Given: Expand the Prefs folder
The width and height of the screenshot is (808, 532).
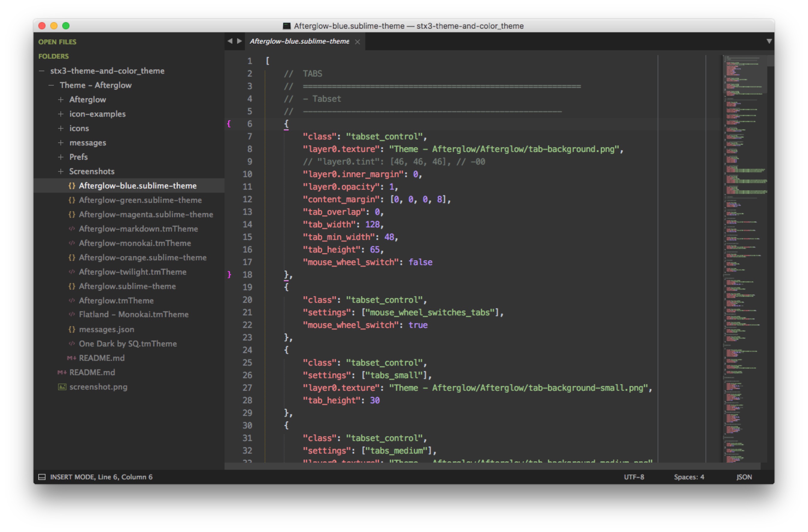Looking at the screenshot, I should coord(61,157).
